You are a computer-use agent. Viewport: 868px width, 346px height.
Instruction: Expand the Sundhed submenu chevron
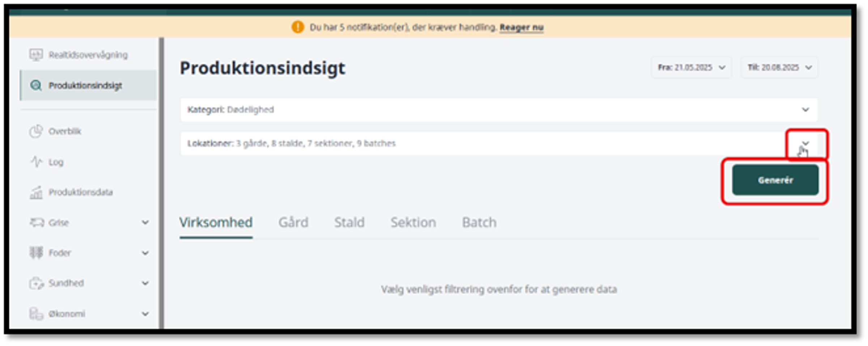pos(145,283)
